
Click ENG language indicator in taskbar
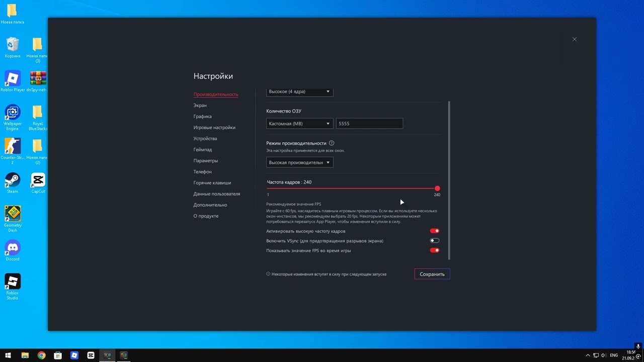(x=614, y=355)
